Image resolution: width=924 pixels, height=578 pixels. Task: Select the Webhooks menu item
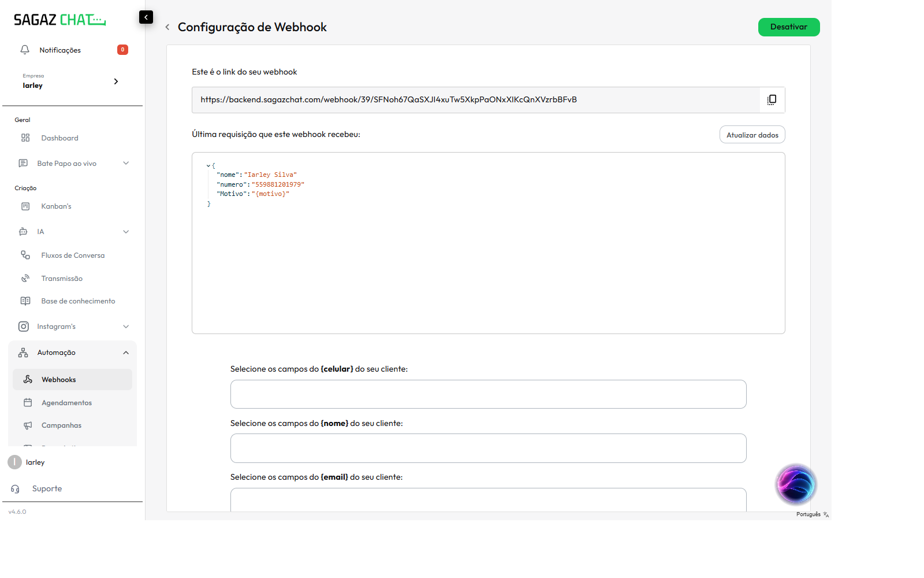point(72,379)
